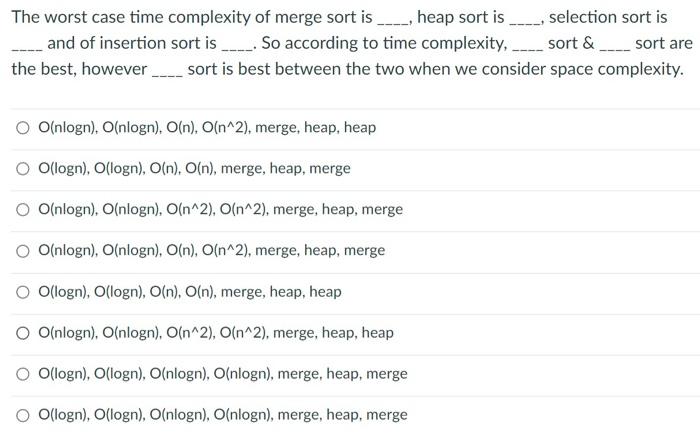Select radio for O(logn), O(logn), O(n), O(n), merge, heap, heap
Image resolution: width=700 pixels, height=433 pixels.
[x=23, y=292]
